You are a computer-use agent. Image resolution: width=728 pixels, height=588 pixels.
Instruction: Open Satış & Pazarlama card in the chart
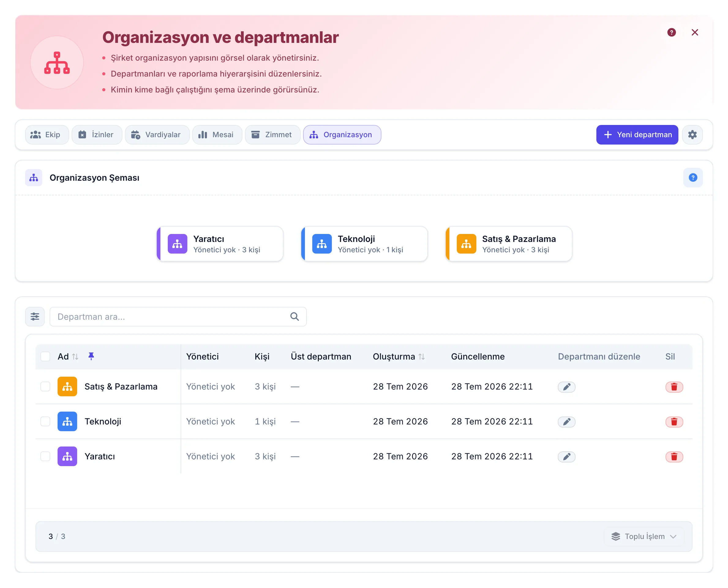click(508, 244)
